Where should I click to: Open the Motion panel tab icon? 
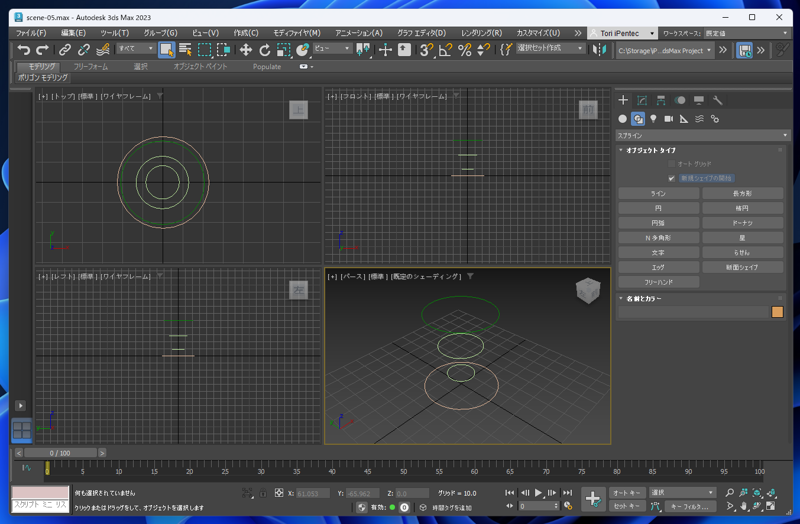pos(680,100)
